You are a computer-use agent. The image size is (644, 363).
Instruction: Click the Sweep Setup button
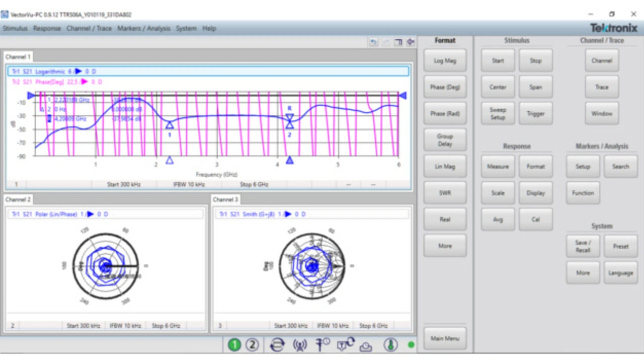pos(498,113)
